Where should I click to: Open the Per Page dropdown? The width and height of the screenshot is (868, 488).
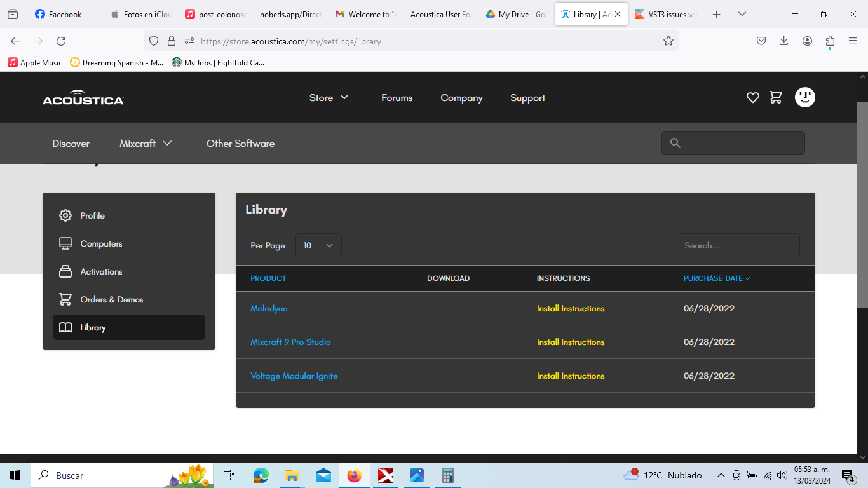318,245
